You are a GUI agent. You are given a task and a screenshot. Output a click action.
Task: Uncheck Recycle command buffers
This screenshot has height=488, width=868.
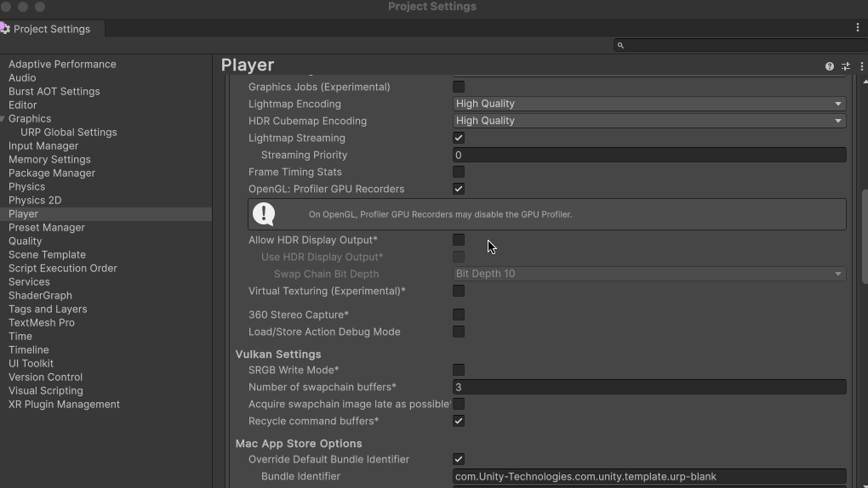point(459,421)
